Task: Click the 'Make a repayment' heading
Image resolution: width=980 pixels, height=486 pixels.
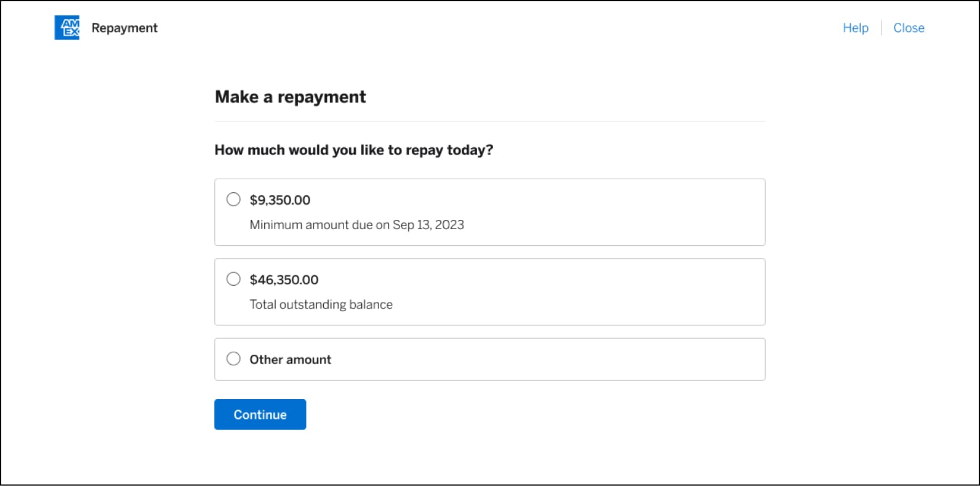Action: [291, 97]
